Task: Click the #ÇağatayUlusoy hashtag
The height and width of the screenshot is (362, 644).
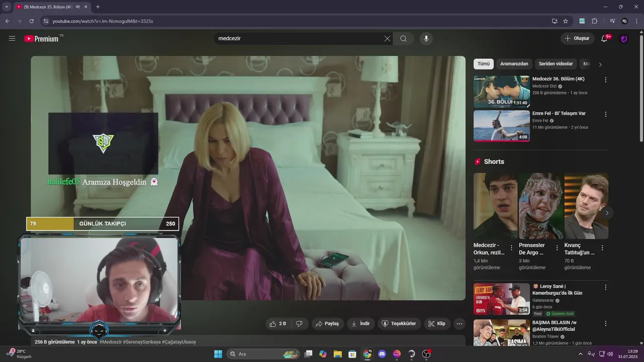Action: coord(179,342)
